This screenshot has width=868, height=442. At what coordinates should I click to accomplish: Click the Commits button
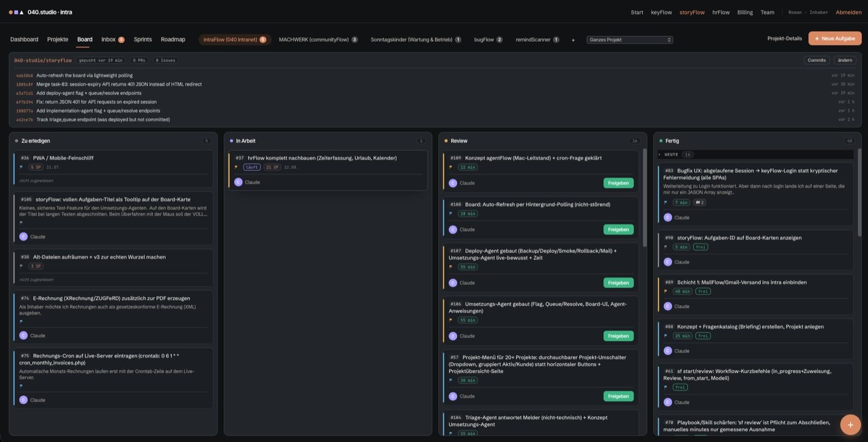pos(816,60)
